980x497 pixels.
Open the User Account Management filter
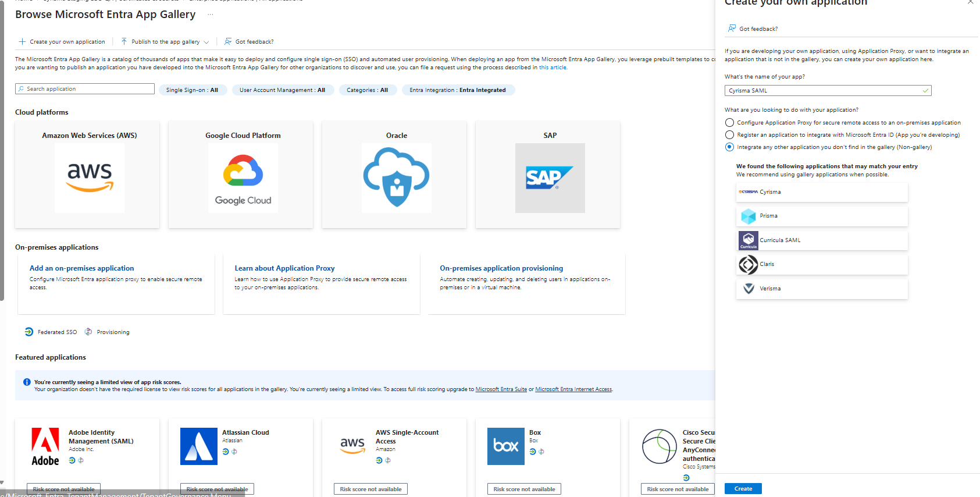pyautogui.click(x=283, y=90)
